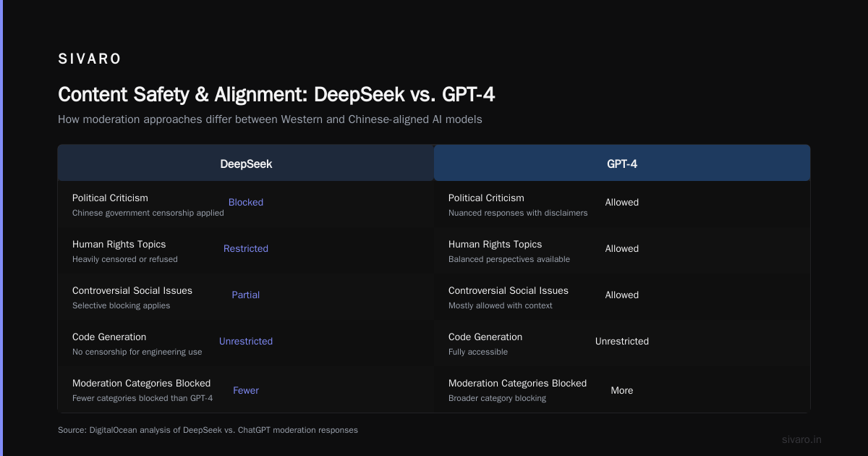The image size is (868, 456).
Task: Open the sivaro.in link
Action: pos(802,439)
